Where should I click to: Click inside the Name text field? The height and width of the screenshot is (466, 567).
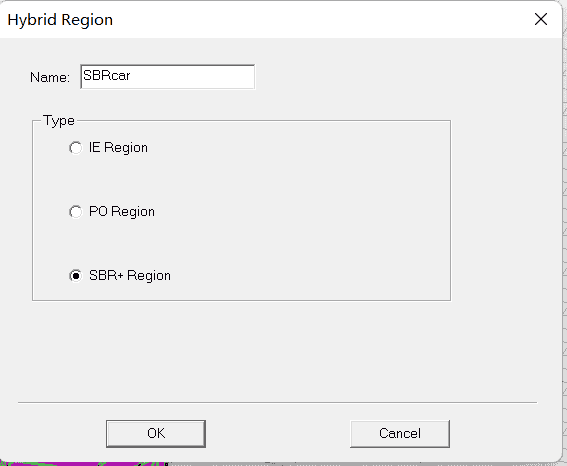168,77
